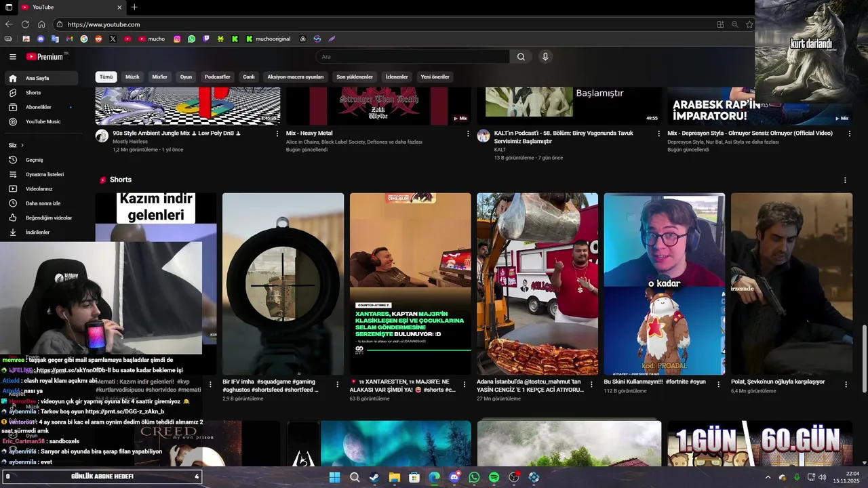Open options for XANTARES'TEN short
Image resolution: width=868 pixels, height=488 pixels.
pyautogui.click(x=465, y=384)
